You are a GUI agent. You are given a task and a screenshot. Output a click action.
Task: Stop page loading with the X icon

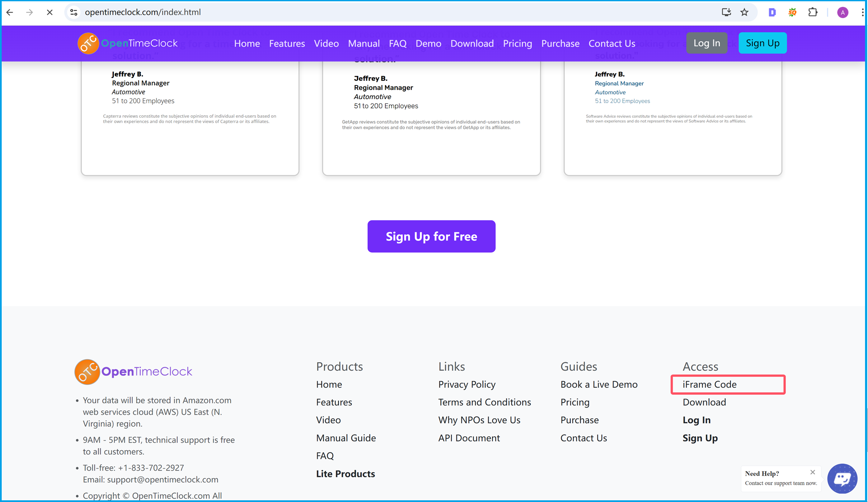(x=50, y=12)
